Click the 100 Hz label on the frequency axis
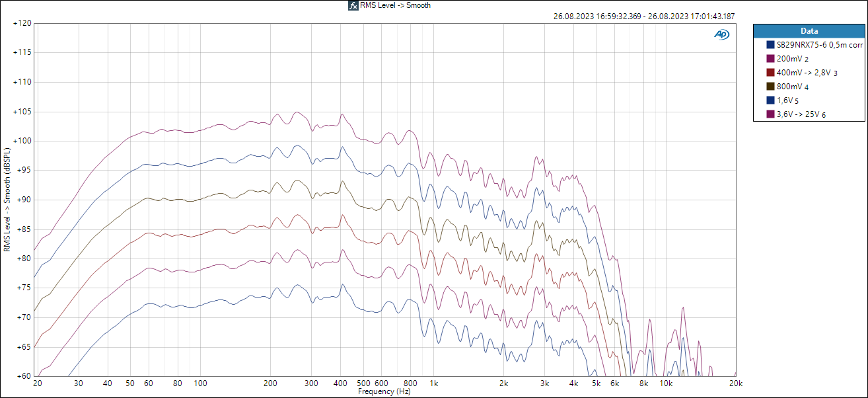868x398 pixels. [x=200, y=383]
